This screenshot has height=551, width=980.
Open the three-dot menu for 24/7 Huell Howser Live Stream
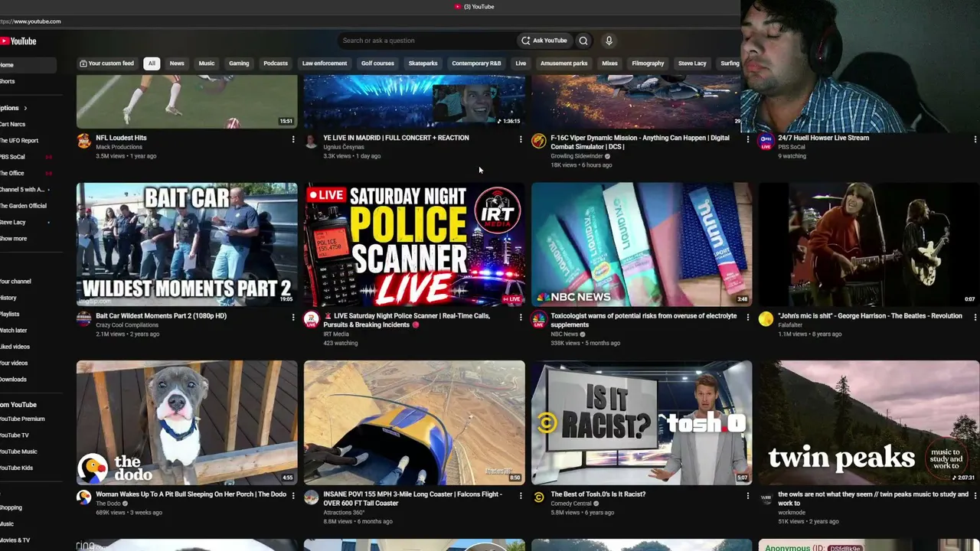tap(975, 139)
